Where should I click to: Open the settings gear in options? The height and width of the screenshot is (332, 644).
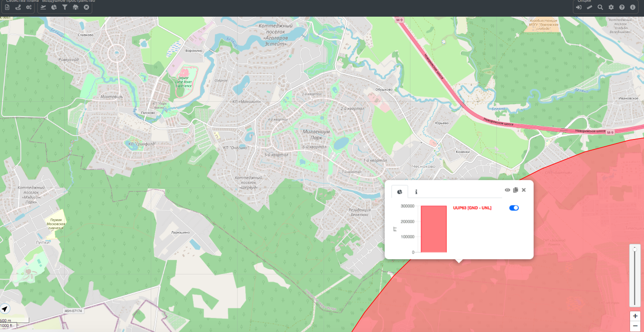tap(611, 7)
